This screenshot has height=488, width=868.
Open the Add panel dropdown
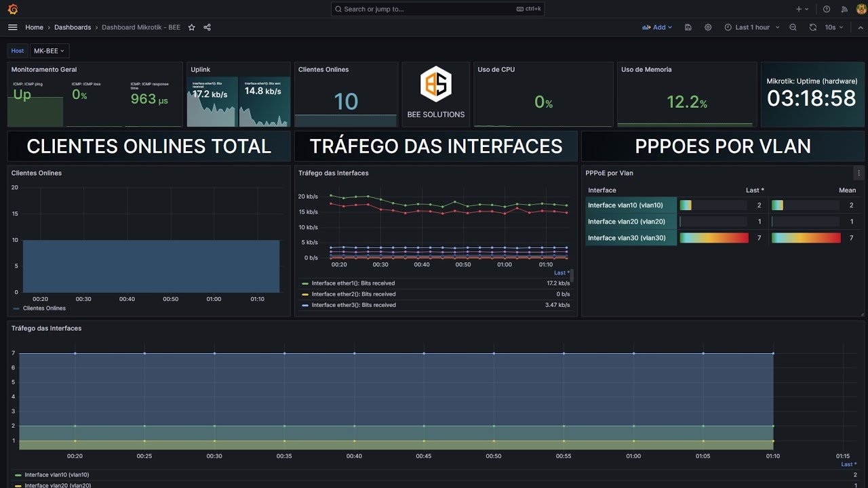point(657,27)
